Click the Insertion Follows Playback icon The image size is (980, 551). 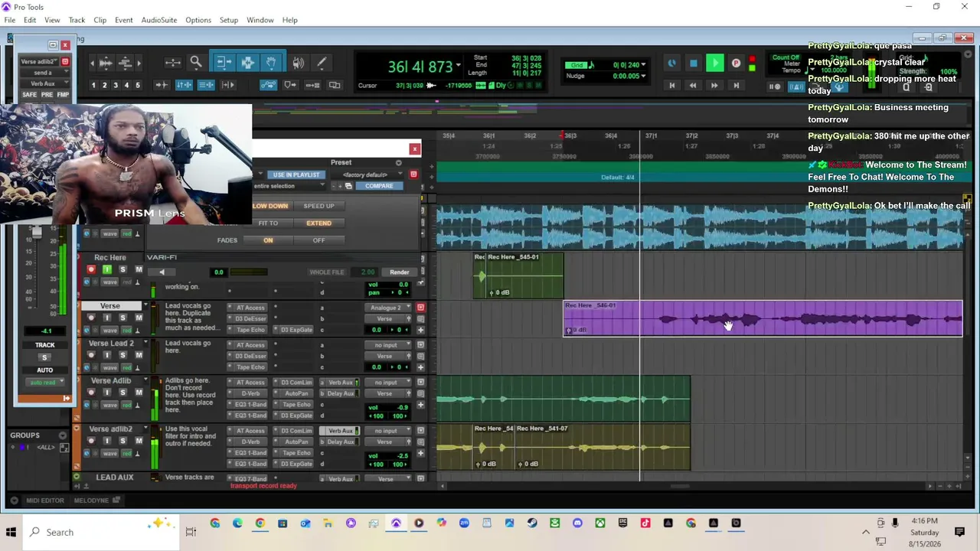coord(228,85)
